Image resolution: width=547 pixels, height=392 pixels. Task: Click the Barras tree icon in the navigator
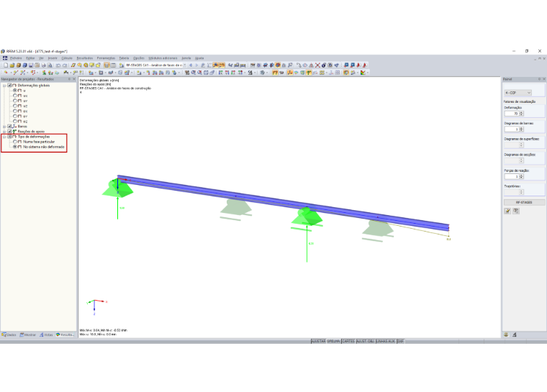[x=14, y=127]
